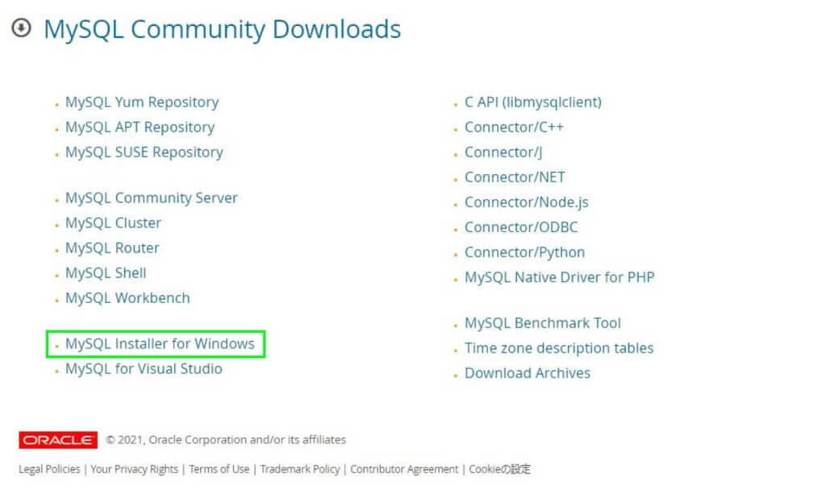Go to Connector/C++ downloads
Screen dimensions: 826x504
click(x=514, y=127)
